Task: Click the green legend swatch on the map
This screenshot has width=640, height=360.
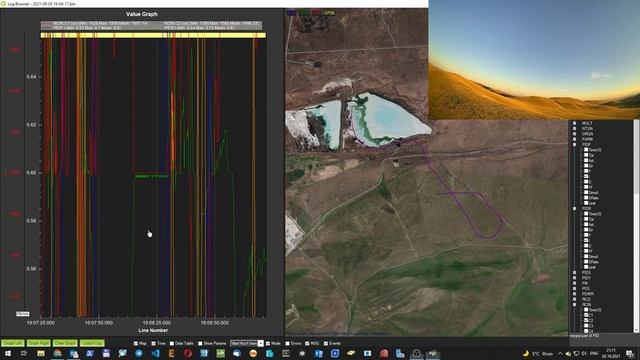Action: click(304, 13)
